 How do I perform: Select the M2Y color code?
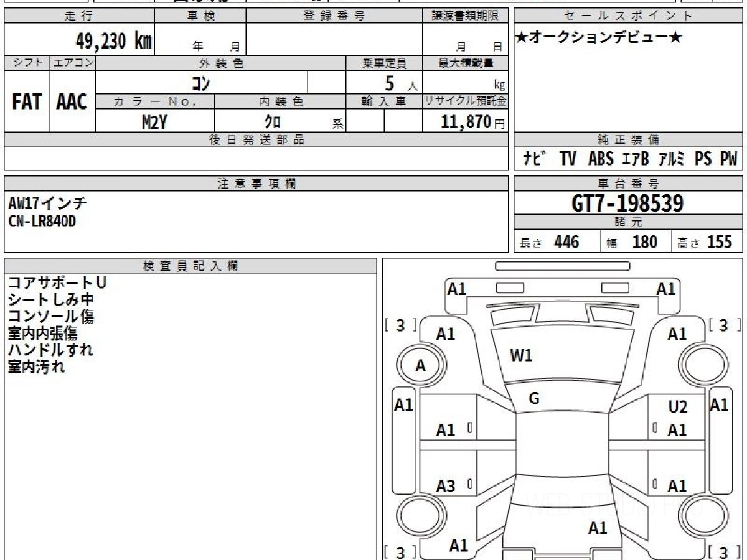pyautogui.click(x=154, y=122)
